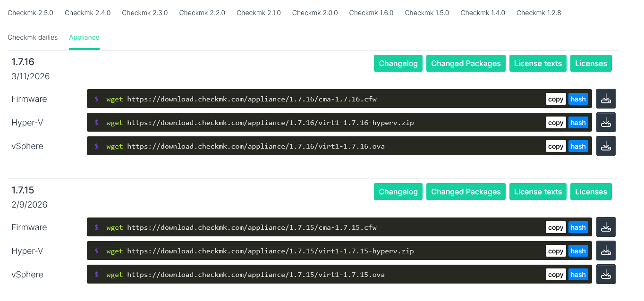Download the 1.7.15 Hyper-V zip icon

(606, 251)
